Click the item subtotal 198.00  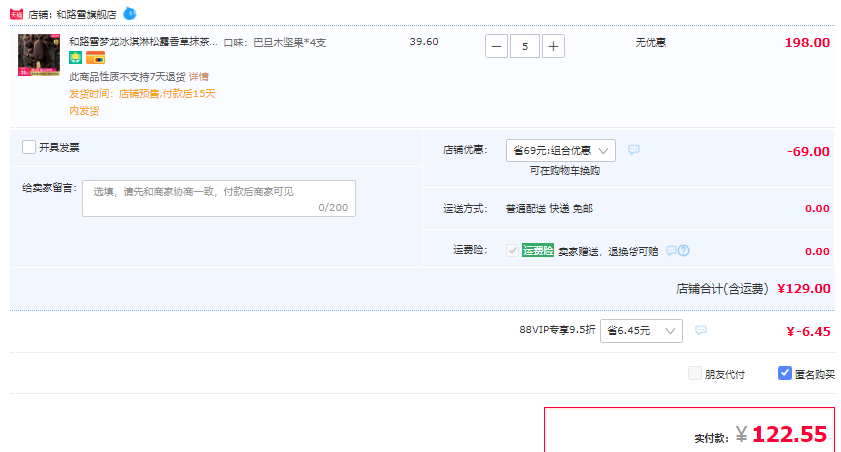click(807, 43)
